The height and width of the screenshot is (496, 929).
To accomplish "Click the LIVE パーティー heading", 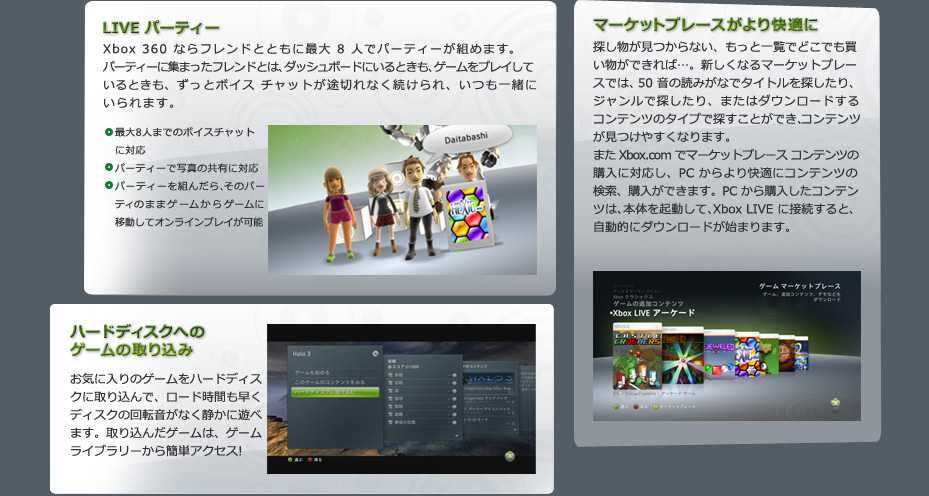I will pyautogui.click(x=161, y=27).
